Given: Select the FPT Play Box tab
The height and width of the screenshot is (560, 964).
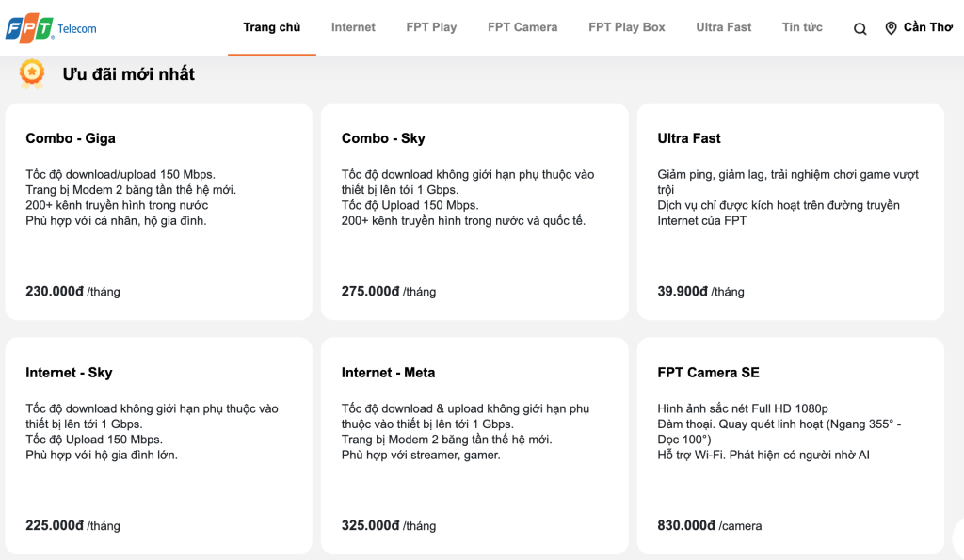Looking at the screenshot, I should [x=626, y=27].
